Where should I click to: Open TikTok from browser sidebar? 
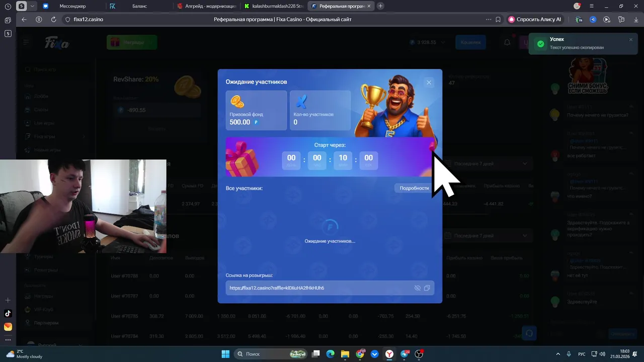8,313
